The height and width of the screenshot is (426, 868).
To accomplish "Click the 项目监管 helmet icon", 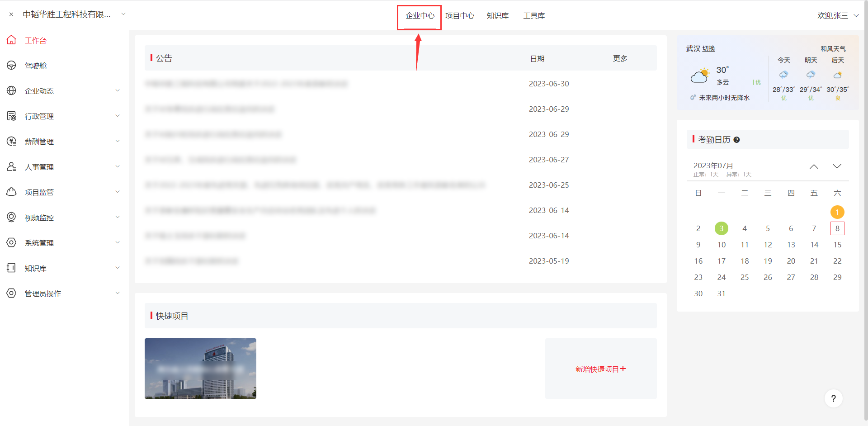I will coord(11,192).
